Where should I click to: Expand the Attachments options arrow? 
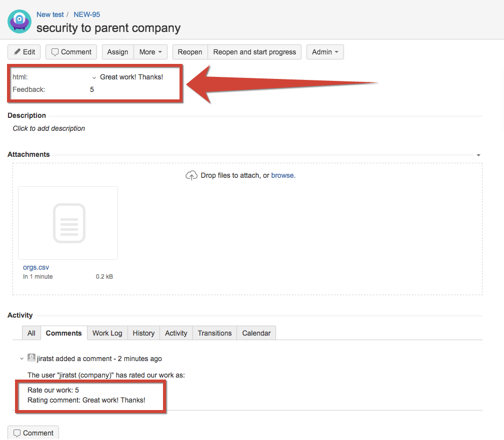point(478,155)
